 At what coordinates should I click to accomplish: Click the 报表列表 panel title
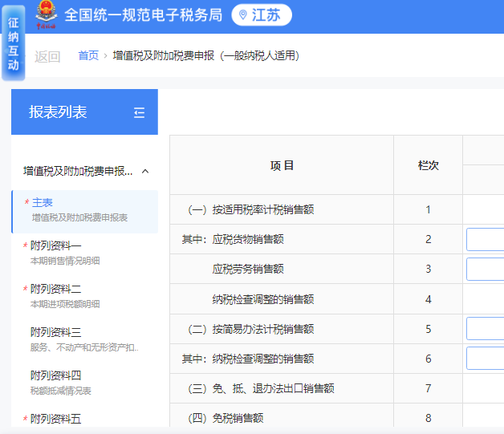click(58, 112)
